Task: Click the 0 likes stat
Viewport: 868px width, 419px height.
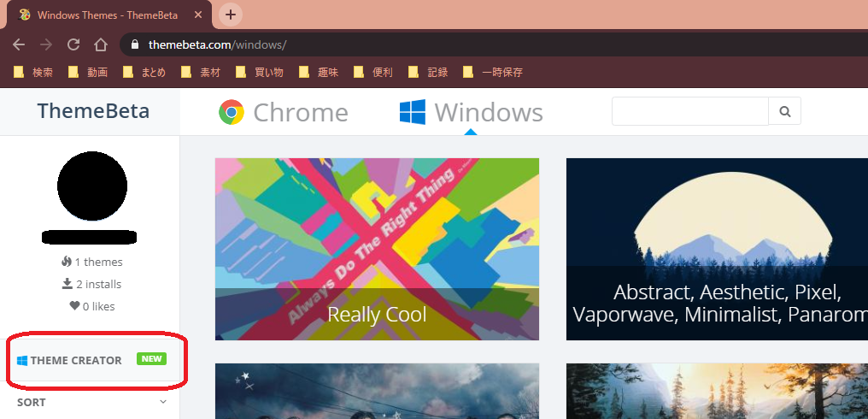Action: (x=92, y=306)
